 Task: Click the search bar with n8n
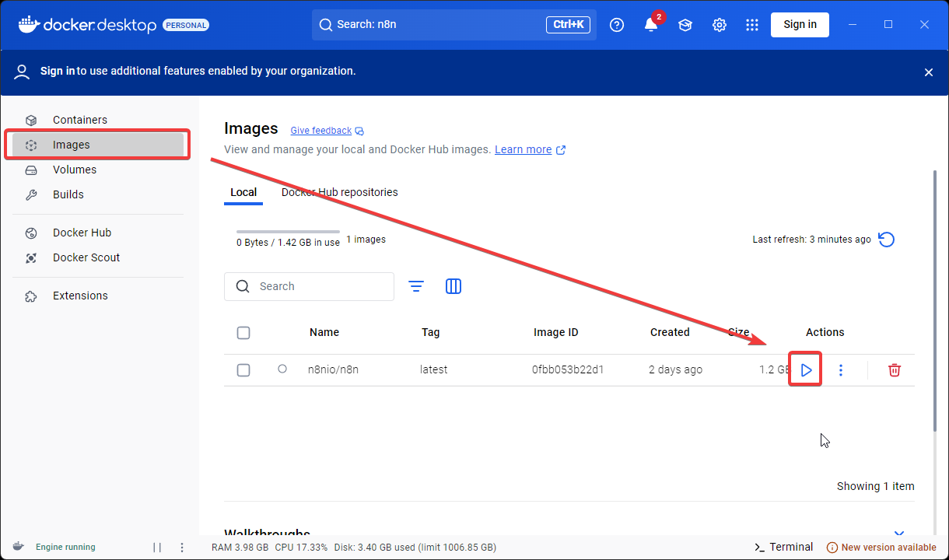coord(454,25)
